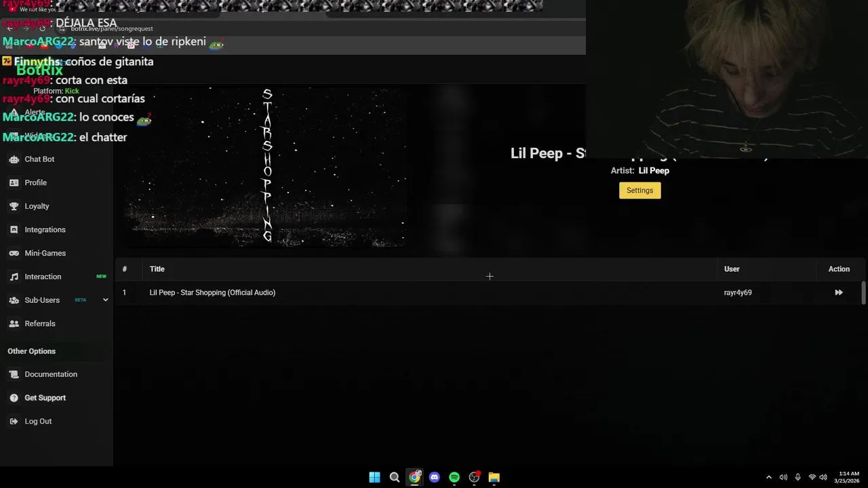This screenshot has height=488, width=868.
Task: Click the microphone icon in system tray
Action: coord(797,477)
